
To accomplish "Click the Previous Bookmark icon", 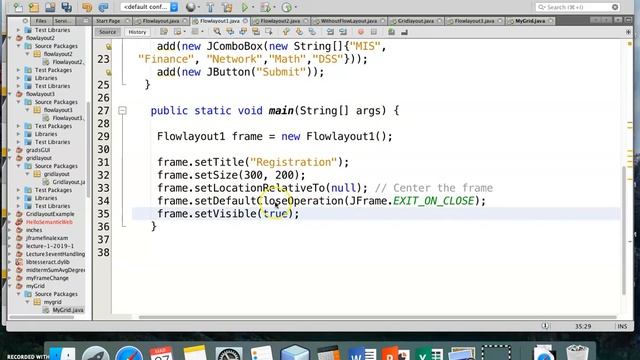I will tap(286, 32).
